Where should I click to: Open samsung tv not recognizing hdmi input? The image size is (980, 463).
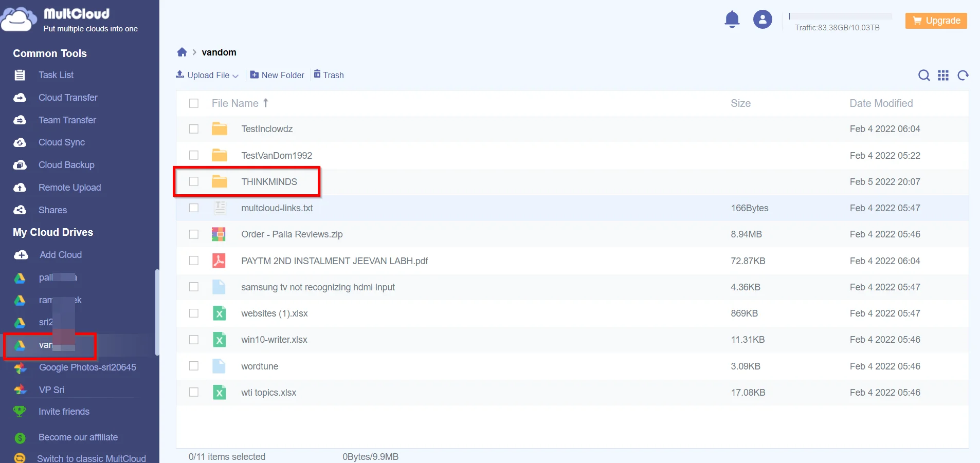[318, 287]
